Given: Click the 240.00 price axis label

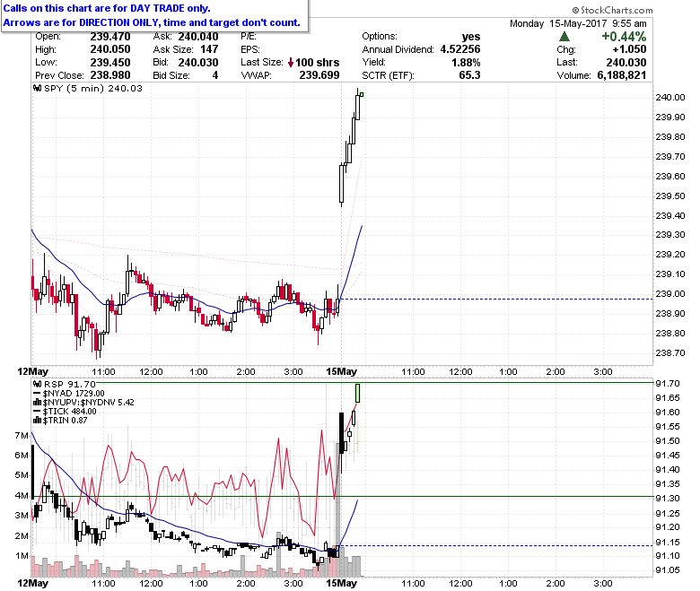Looking at the screenshot, I should coord(669,98).
